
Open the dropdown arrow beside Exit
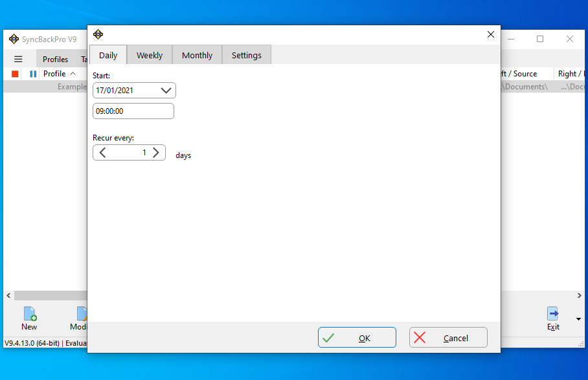(578, 319)
